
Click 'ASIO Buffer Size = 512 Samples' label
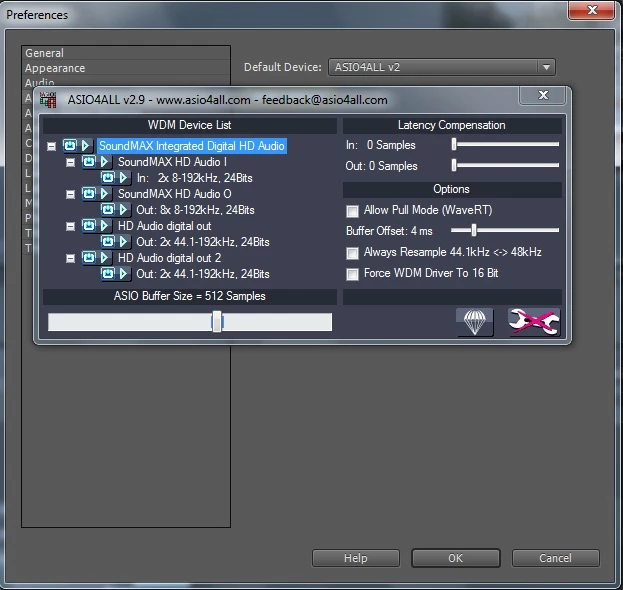click(190, 296)
